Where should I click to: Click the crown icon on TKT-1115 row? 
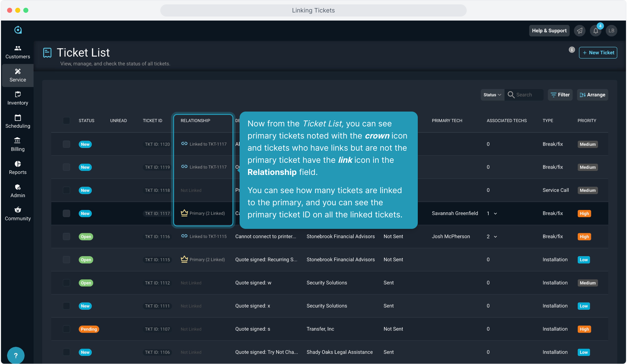pos(184,260)
